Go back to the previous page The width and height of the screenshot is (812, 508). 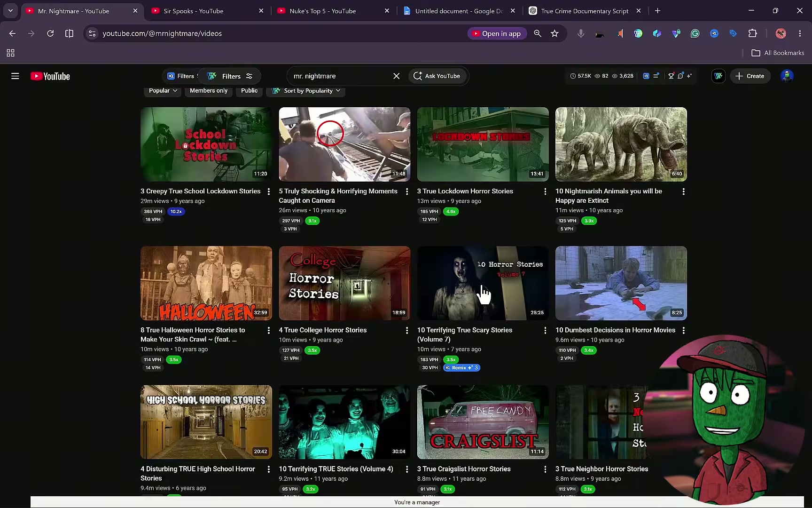tap(13, 33)
